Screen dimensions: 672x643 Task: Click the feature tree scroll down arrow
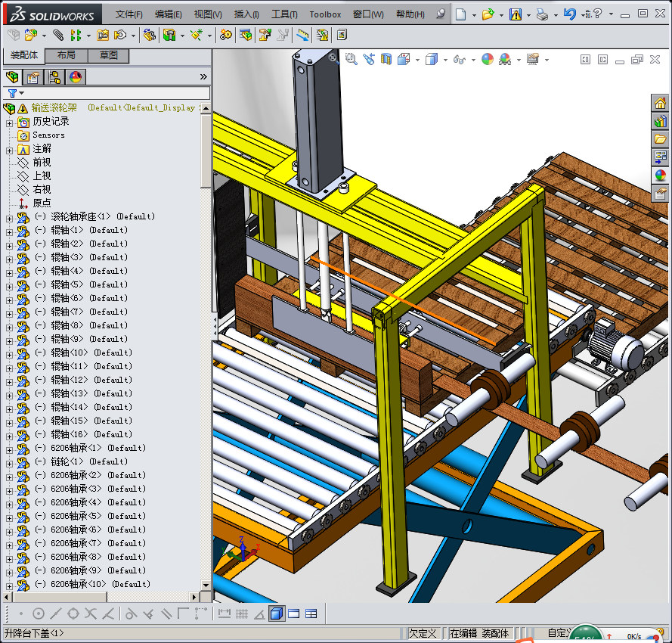click(206, 585)
